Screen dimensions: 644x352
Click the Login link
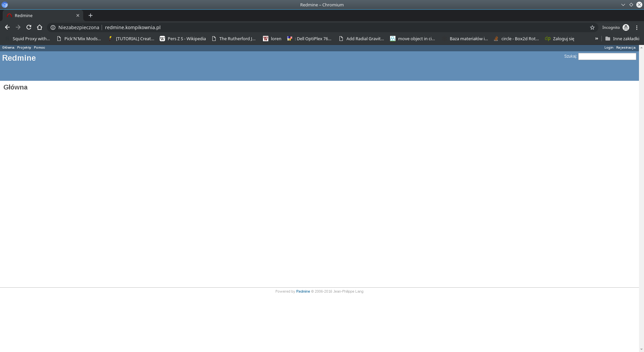[609, 48]
